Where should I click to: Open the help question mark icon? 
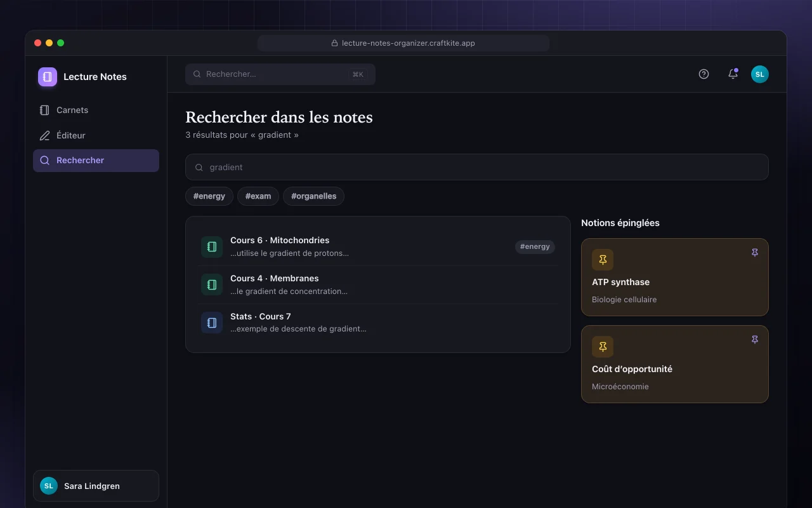click(704, 74)
